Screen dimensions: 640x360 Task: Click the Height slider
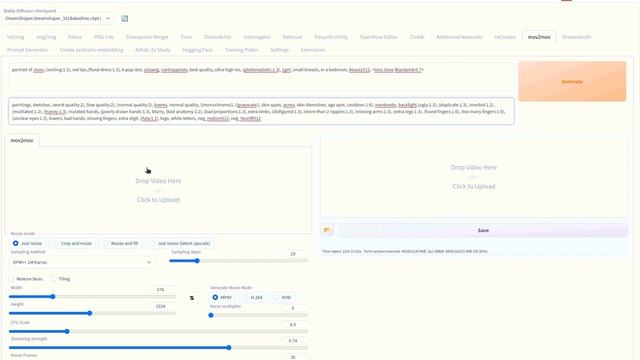pyautogui.click(x=92, y=313)
